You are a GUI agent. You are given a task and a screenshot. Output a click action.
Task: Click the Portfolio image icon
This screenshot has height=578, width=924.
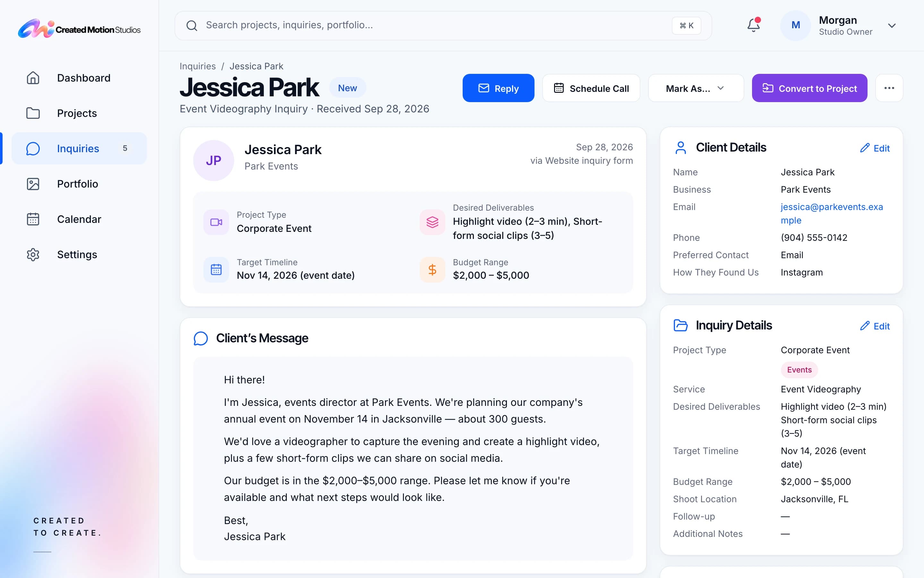point(33,184)
